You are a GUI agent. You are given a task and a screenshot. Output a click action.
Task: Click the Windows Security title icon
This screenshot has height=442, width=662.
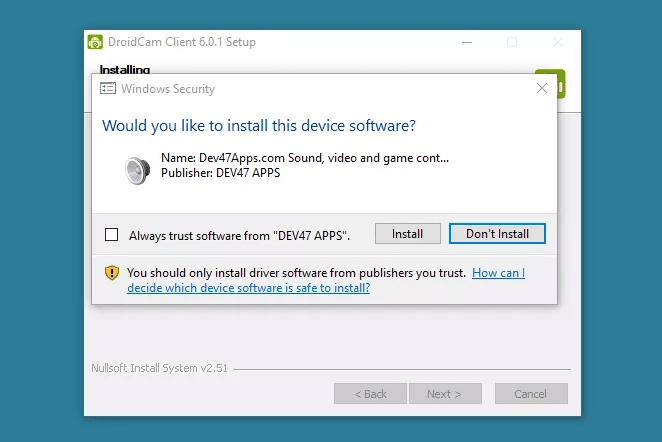coord(108,88)
